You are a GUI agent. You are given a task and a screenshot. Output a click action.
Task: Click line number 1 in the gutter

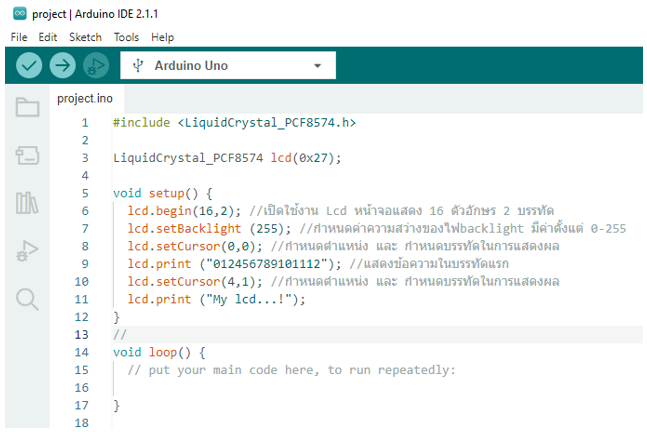85,123
